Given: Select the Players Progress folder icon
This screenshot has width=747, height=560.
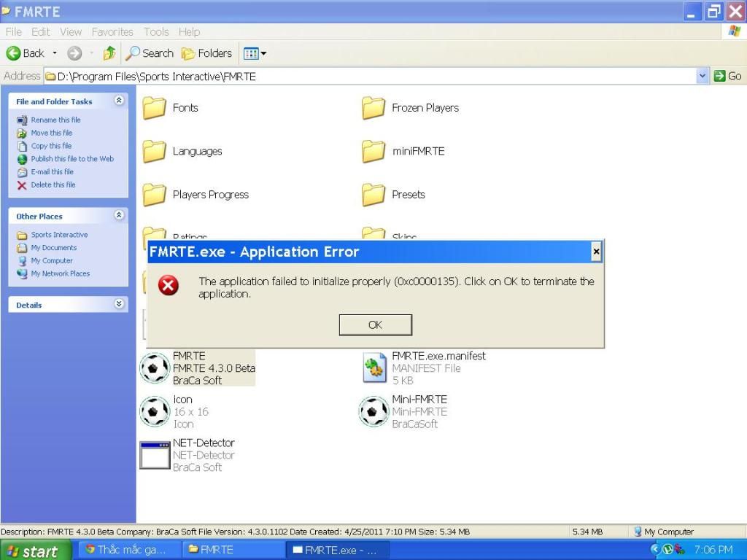Looking at the screenshot, I should click(x=155, y=195).
